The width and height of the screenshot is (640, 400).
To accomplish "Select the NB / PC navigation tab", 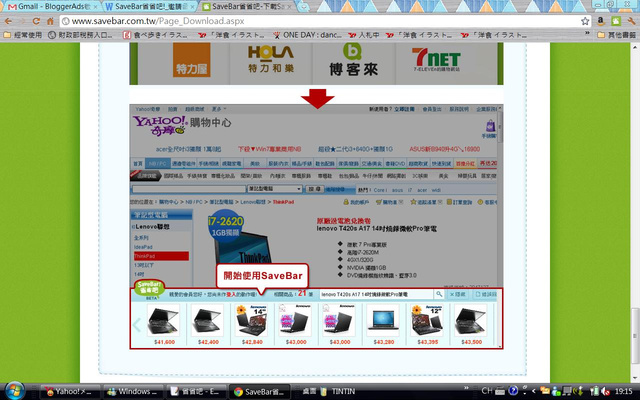I will (x=158, y=163).
